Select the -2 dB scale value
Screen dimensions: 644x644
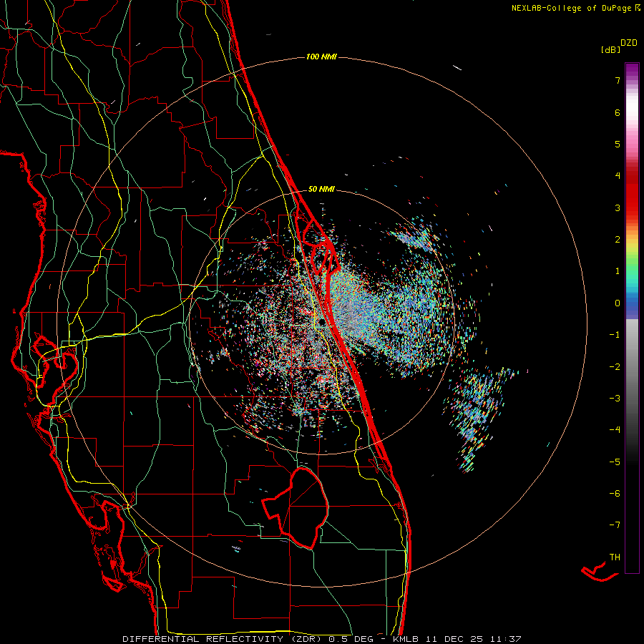pyautogui.click(x=615, y=366)
